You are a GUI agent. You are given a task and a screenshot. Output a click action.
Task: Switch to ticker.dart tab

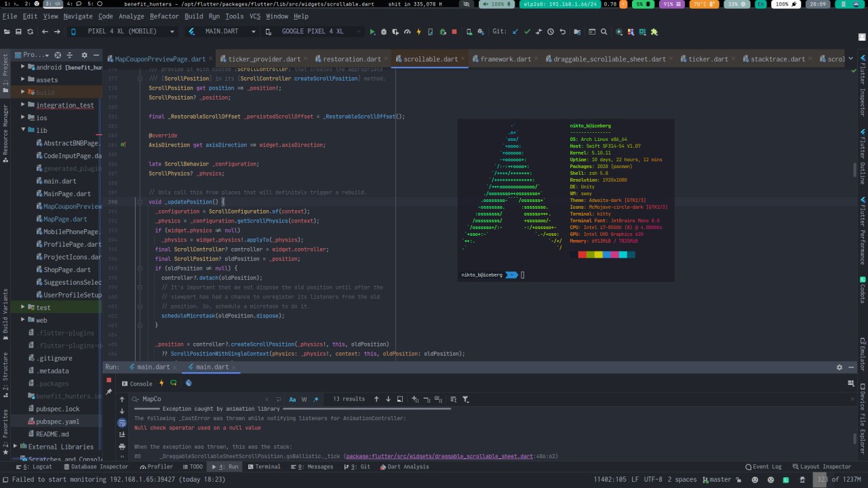click(708, 60)
